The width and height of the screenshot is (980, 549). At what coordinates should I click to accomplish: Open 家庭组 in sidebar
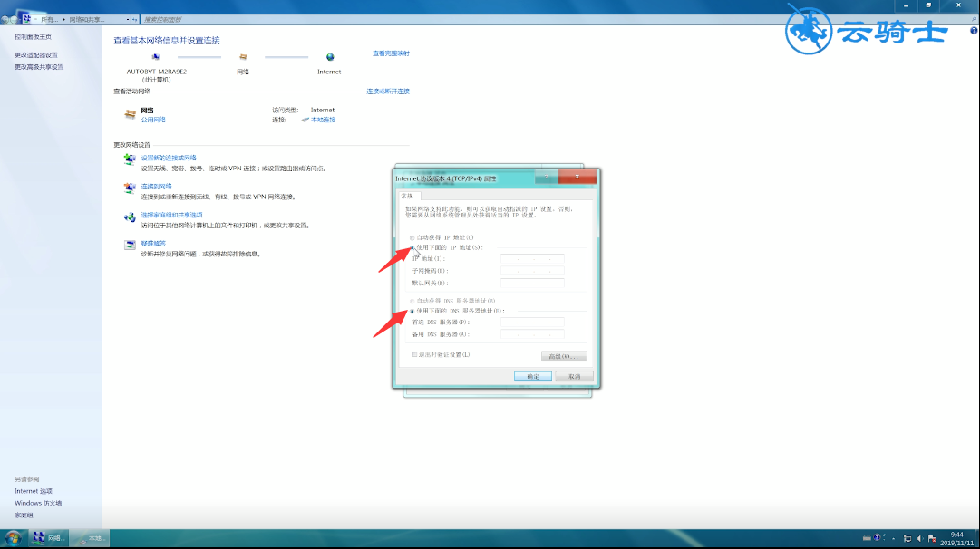(24, 515)
